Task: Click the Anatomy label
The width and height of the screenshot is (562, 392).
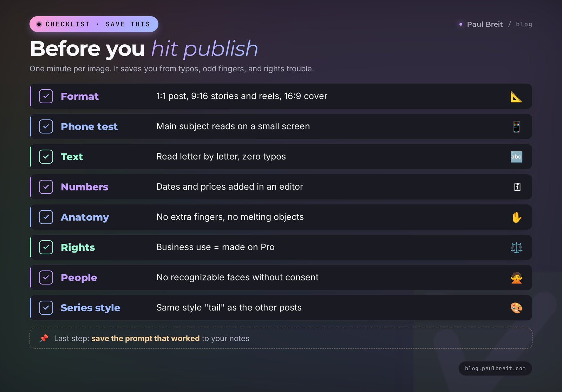Action: point(85,217)
